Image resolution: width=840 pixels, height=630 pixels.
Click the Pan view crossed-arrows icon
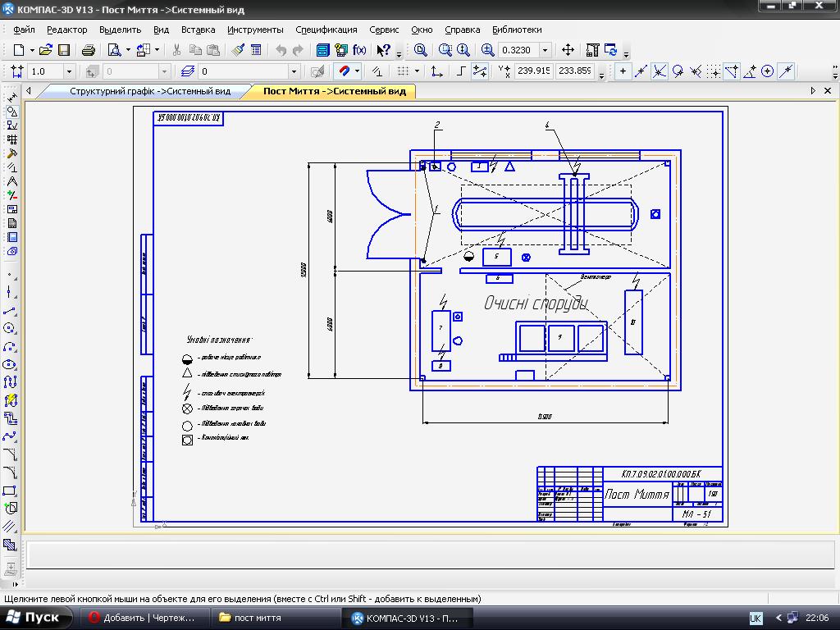[x=568, y=50]
